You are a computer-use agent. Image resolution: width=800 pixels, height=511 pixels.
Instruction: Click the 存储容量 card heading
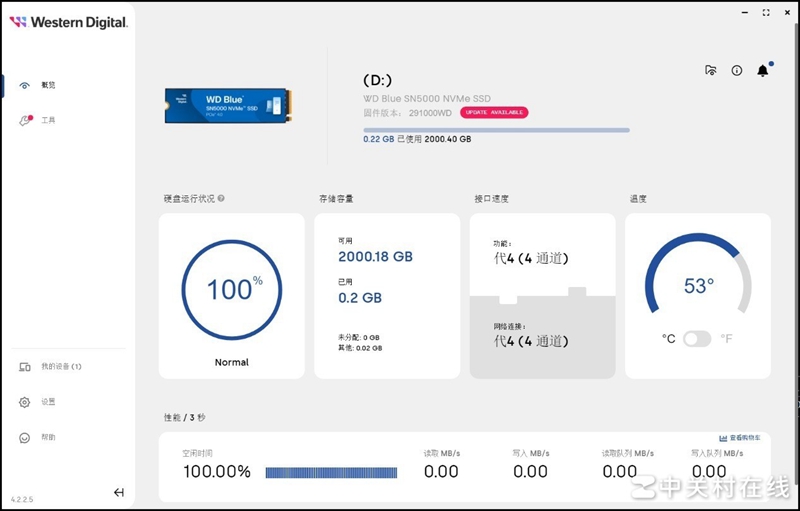(x=336, y=199)
